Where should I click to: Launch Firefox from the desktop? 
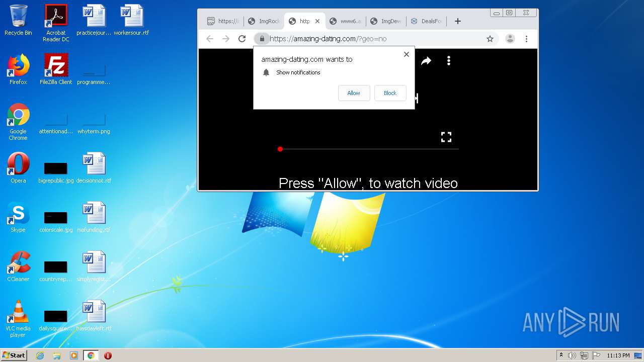[x=18, y=69]
